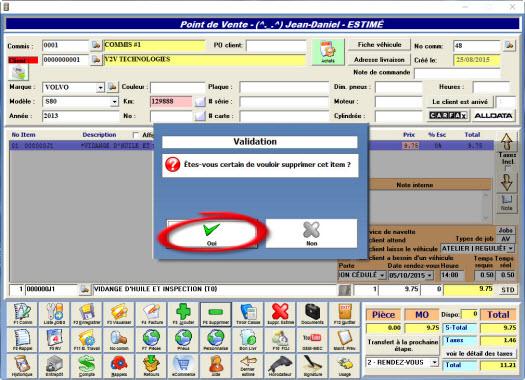Move item down with the down arrow

tap(507, 182)
